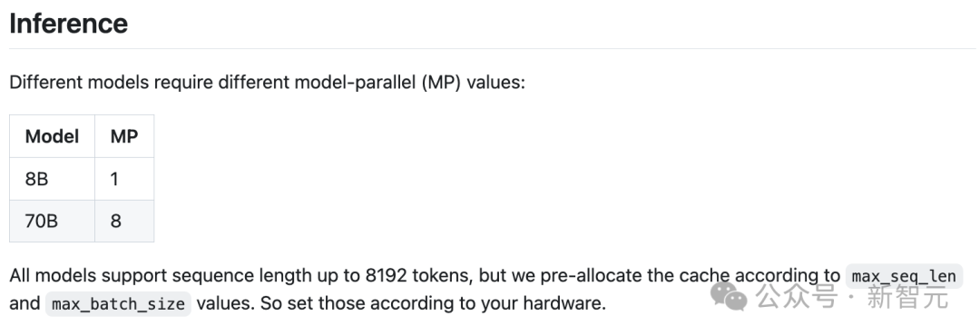Click the max_batch_size code label

[118, 304]
